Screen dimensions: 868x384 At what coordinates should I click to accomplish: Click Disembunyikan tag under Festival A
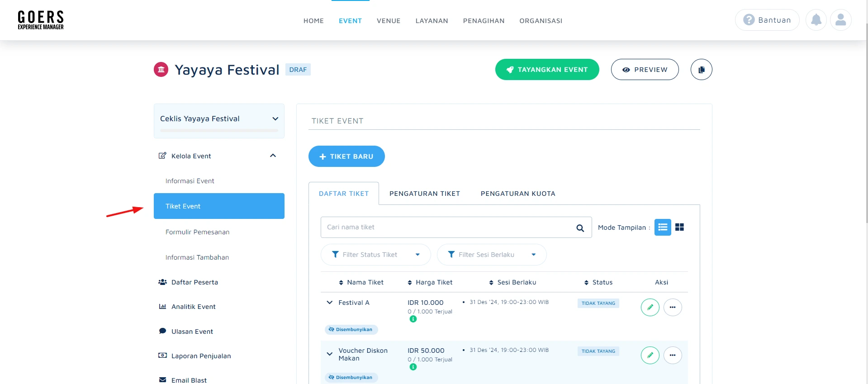click(x=351, y=330)
